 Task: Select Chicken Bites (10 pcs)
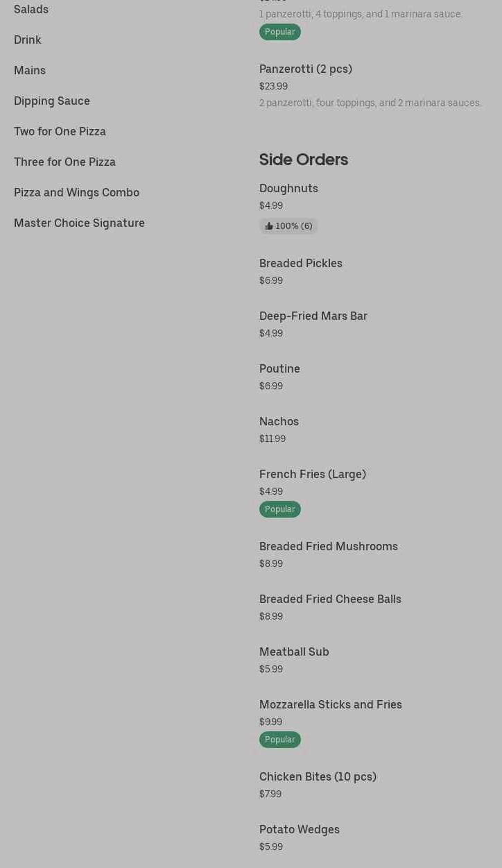[318, 776]
